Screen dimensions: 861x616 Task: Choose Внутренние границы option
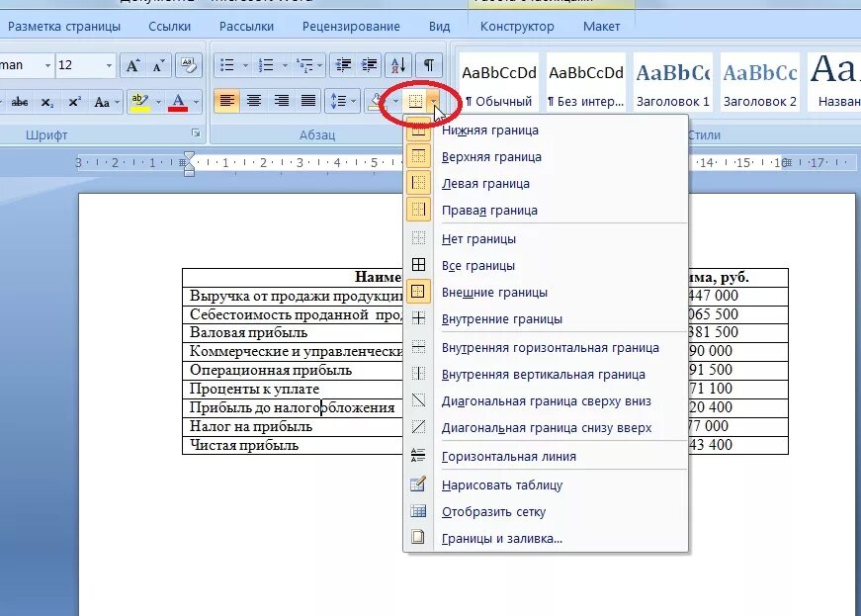point(546,319)
